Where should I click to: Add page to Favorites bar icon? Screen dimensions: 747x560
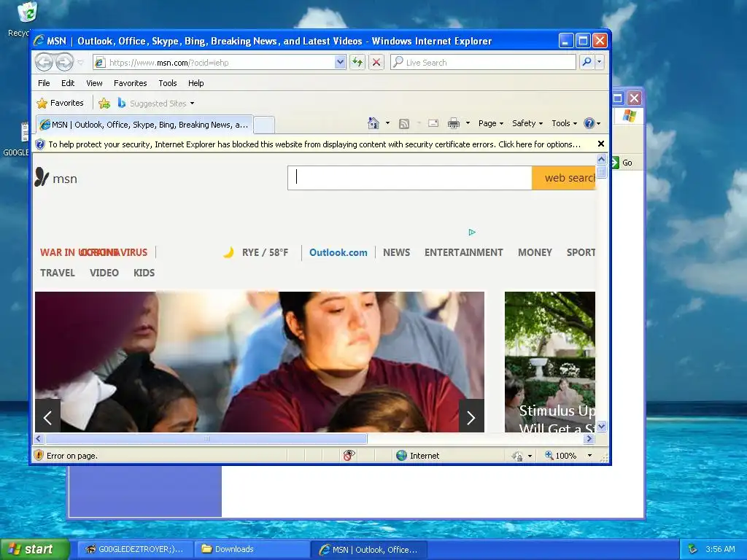pos(104,103)
